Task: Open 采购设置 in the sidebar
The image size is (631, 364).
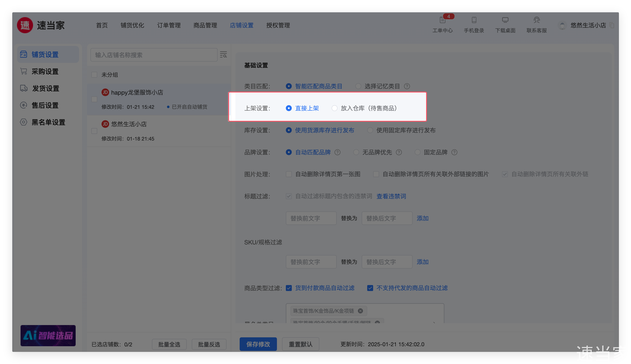Action: (45, 72)
